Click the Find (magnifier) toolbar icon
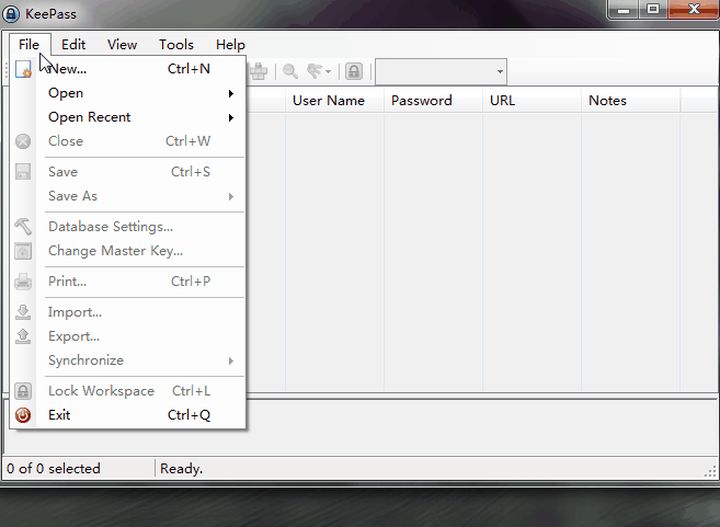The height and width of the screenshot is (527, 720). coord(290,71)
